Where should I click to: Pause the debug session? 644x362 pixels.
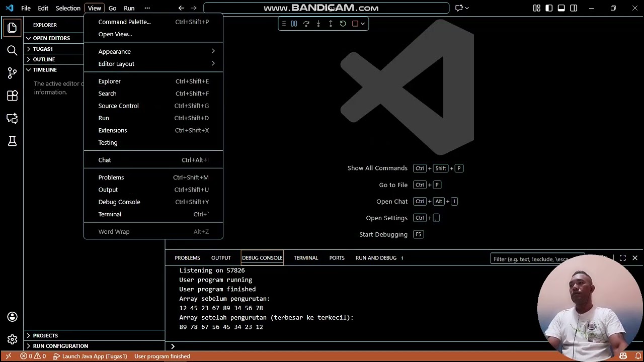pos(294,24)
